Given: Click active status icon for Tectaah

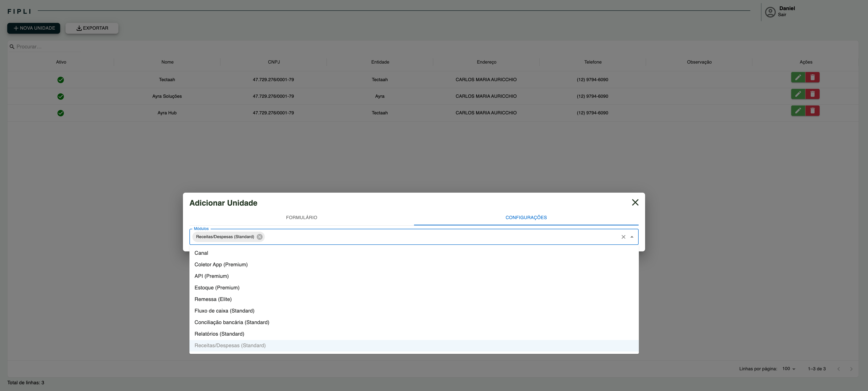Looking at the screenshot, I should coord(61,80).
